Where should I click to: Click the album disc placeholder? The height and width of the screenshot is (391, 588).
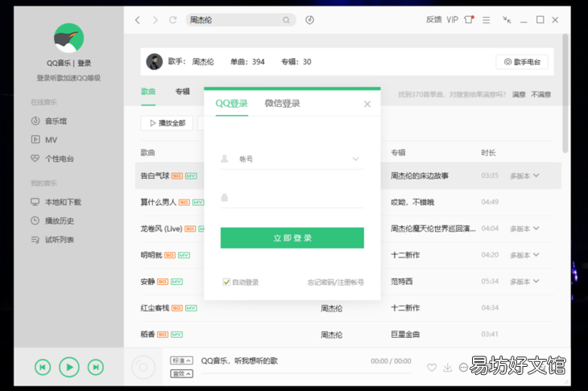pos(143,367)
